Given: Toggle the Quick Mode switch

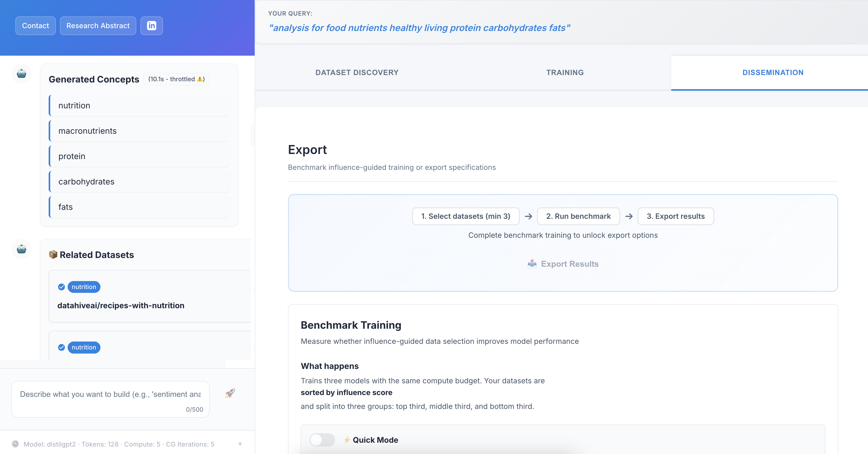Looking at the screenshot, I should 322,440.
